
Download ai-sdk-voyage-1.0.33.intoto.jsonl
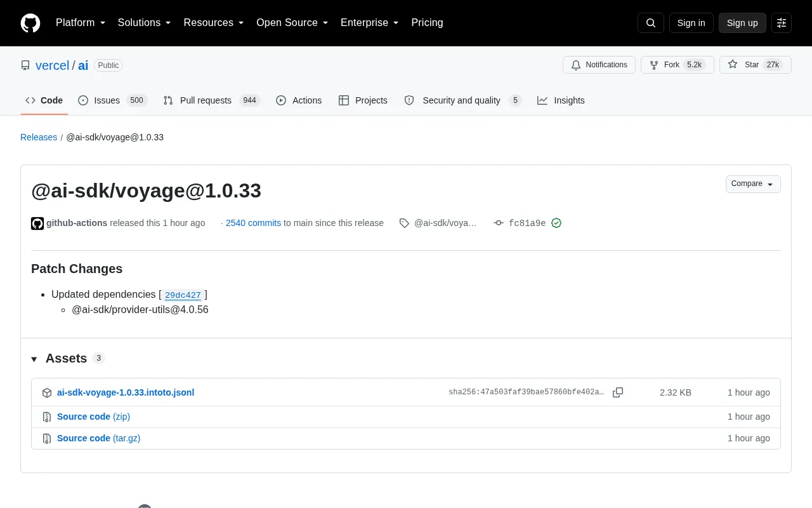[126, 392]
